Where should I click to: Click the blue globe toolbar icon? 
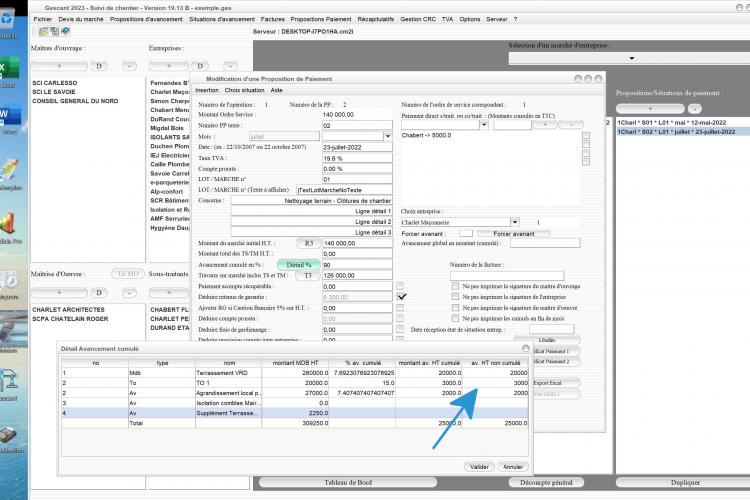(65, 32)
